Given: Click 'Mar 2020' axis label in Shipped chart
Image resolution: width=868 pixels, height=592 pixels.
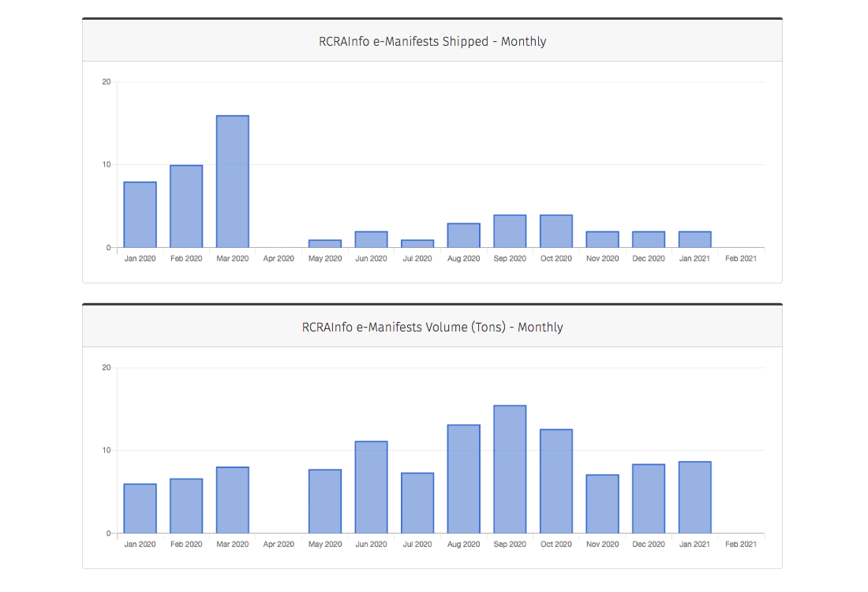Looking at the screenshot, I should tap(233, 259).
